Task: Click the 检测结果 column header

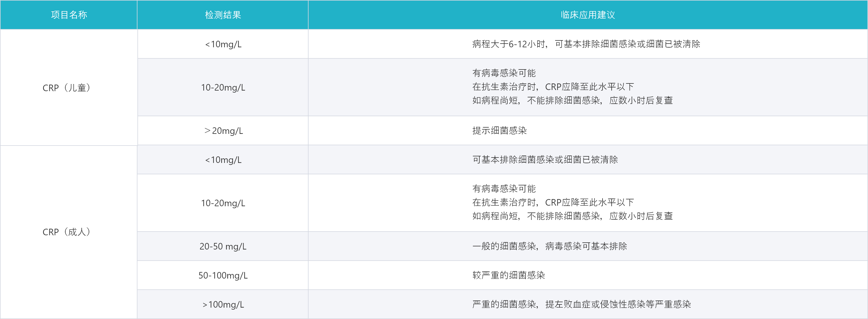Action: click(x=223, y=15)
